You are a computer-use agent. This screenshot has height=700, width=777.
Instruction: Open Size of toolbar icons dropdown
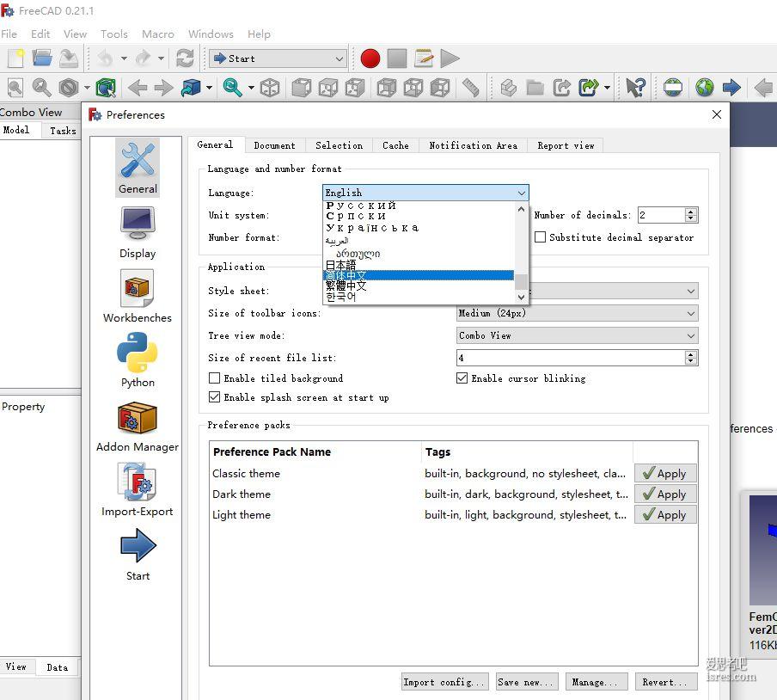click(x=577, y=313)
